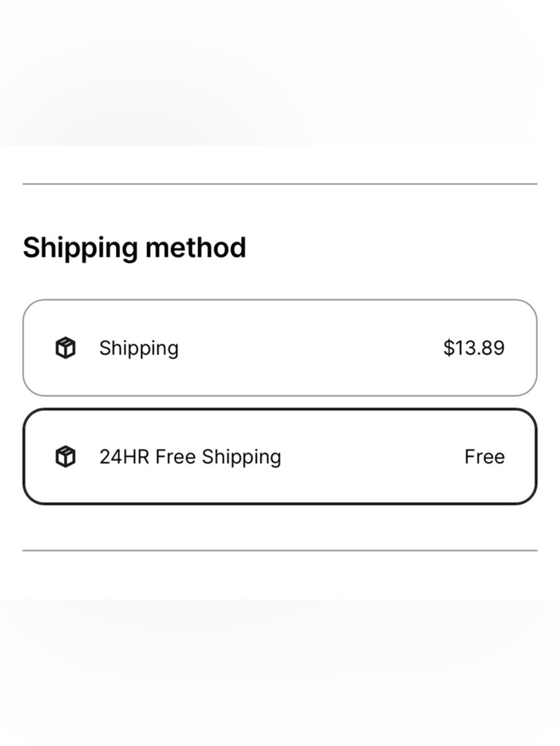Click the package icon beside Shipping
The height and width of the screenshot is (746, 560).
point(66,347)
